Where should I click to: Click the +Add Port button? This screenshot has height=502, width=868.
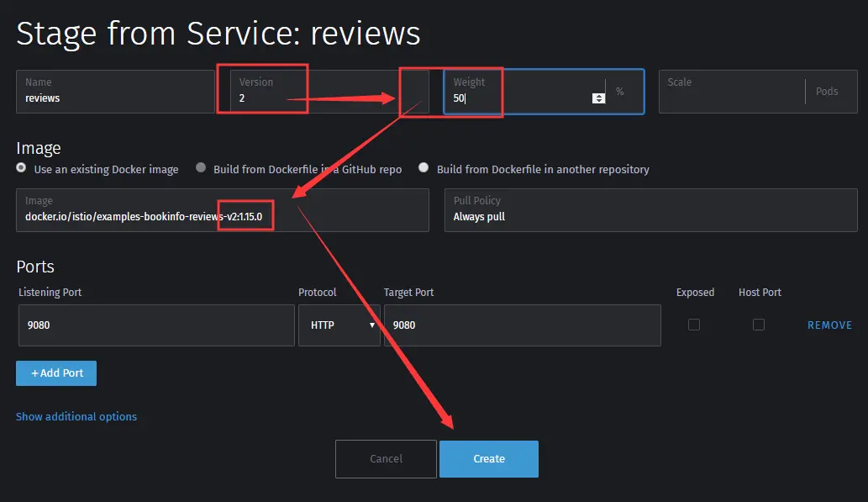(x=56, y=373)
